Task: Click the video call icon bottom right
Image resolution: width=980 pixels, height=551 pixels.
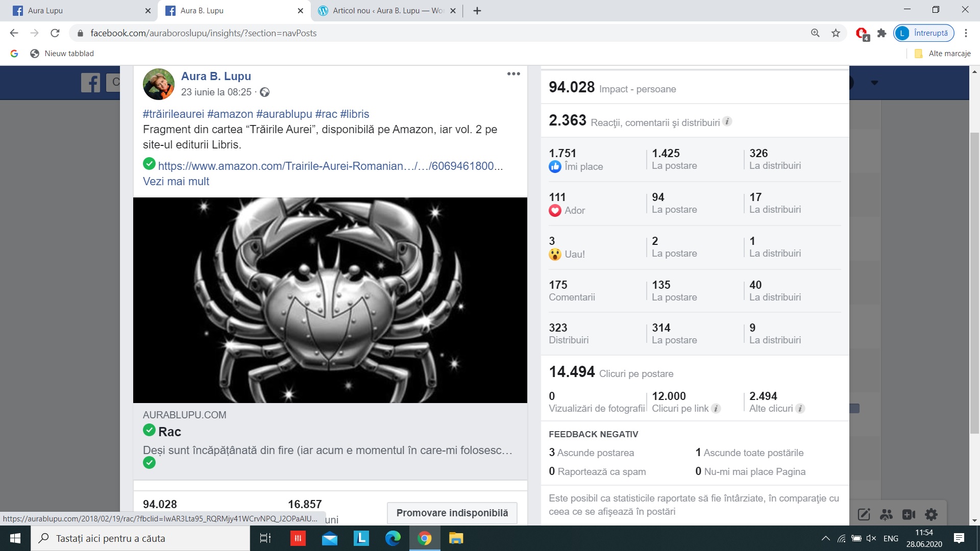Action: 909,514
